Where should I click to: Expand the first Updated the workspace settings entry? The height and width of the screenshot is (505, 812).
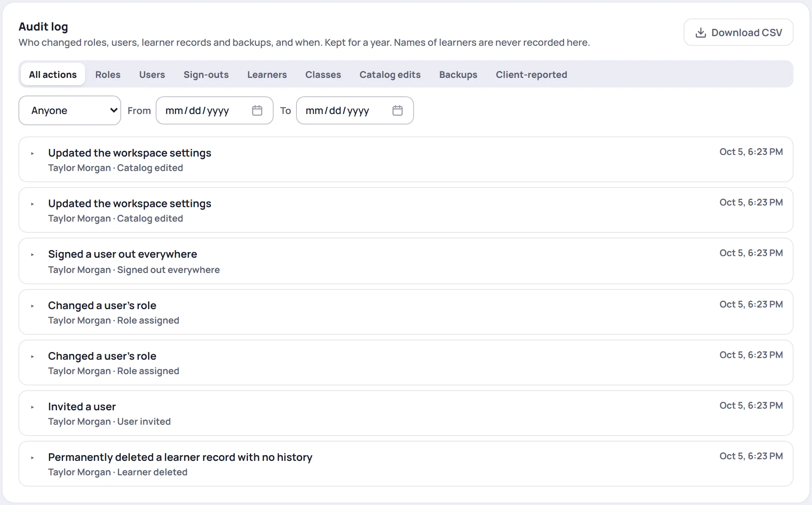click(32, 153)
